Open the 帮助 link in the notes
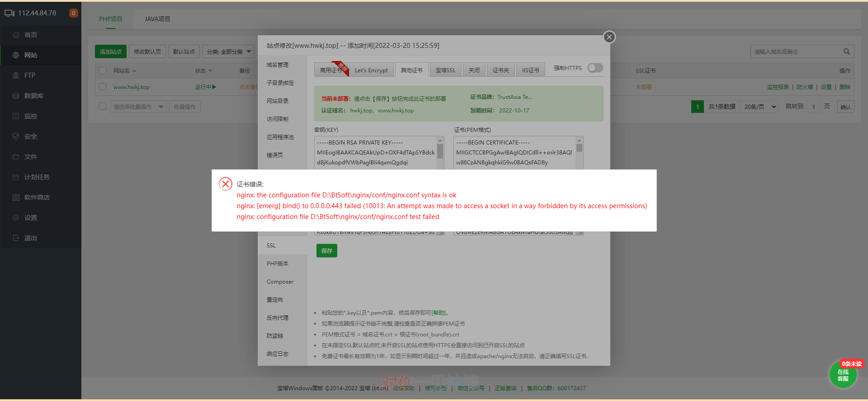 (438, 312)
